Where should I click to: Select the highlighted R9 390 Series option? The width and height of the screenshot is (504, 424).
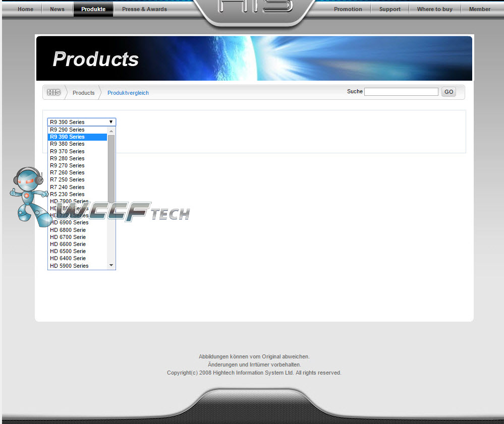click(x=78, y=137)
